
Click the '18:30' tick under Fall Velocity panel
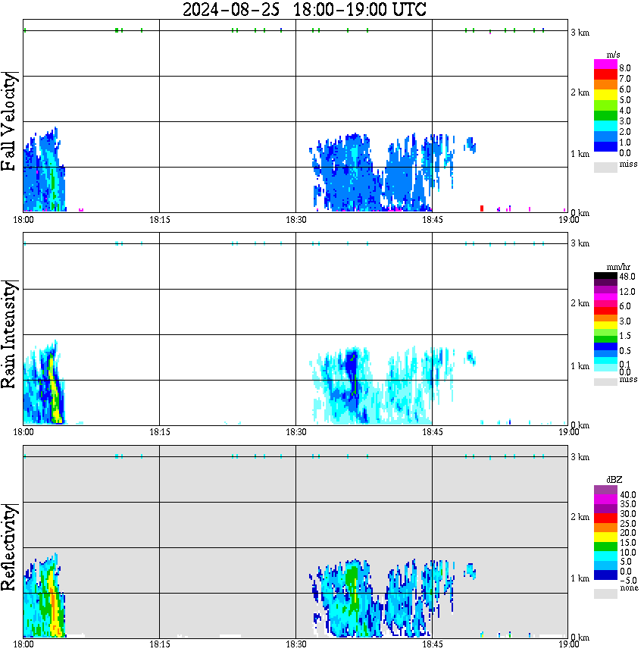[x=295, y=220]
